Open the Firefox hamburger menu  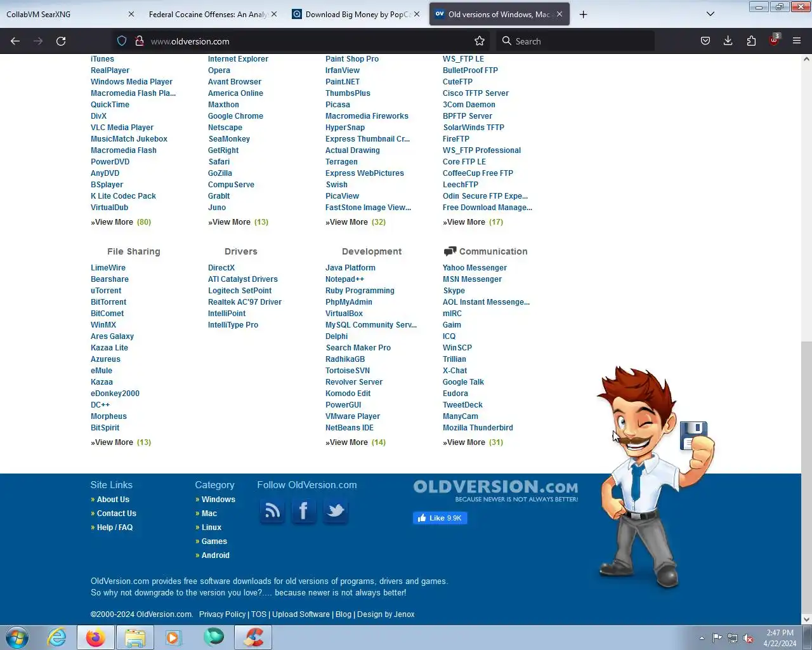pos(797,41)
